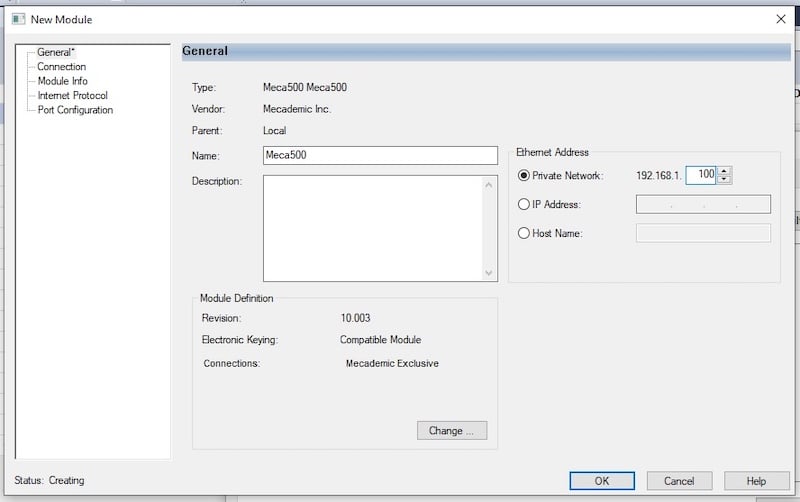This screenshot has height=502, width=800.
Task: Select the General tree item
Action: point(56,52)
